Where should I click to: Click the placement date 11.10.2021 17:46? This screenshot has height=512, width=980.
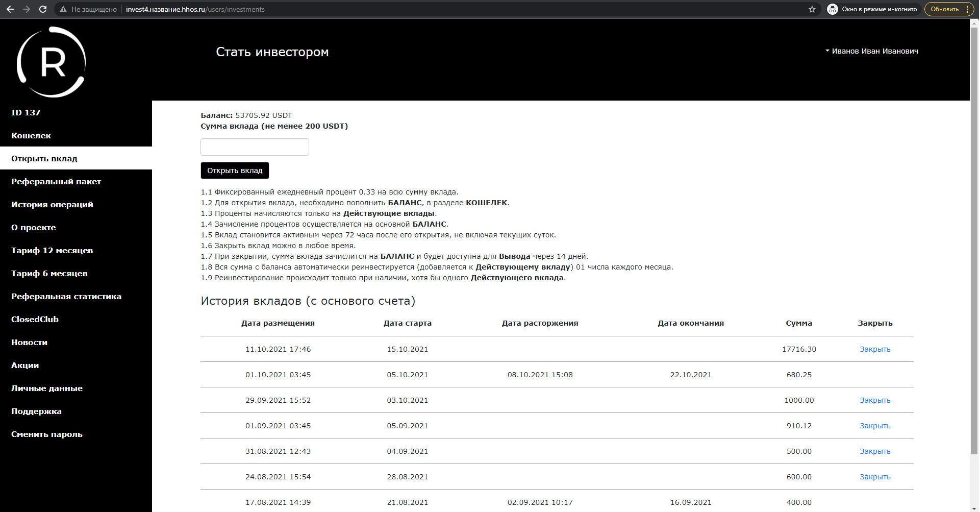[x=278, y=349]
